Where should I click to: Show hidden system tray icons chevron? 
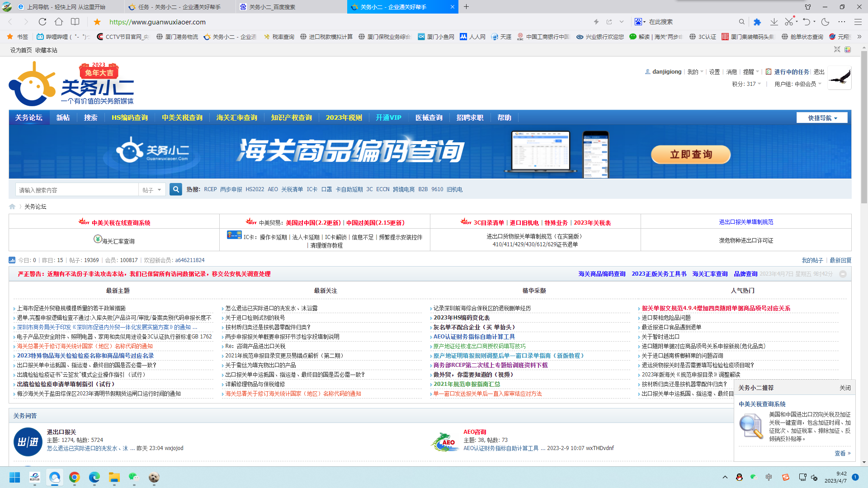[725, 477]
